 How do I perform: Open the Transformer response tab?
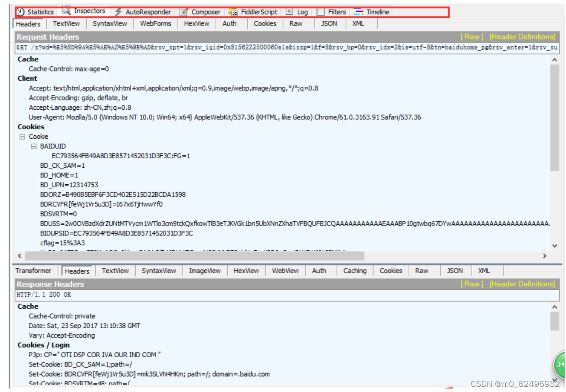tap(33, 271)
